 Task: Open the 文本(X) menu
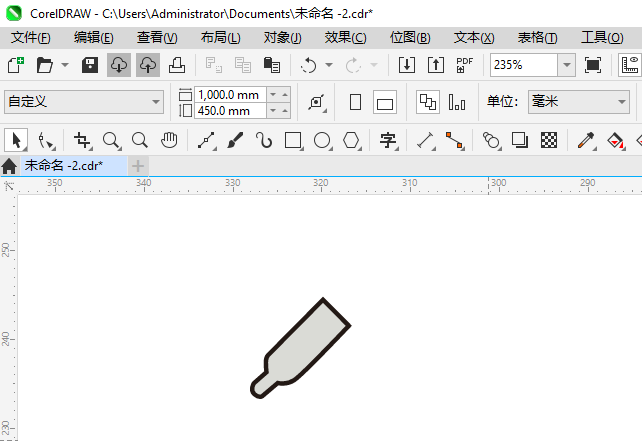[474, 38]
